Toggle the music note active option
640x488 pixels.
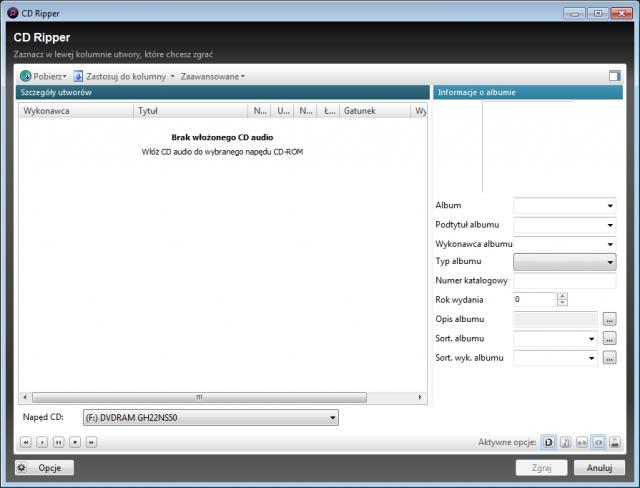tap(565, 441)
